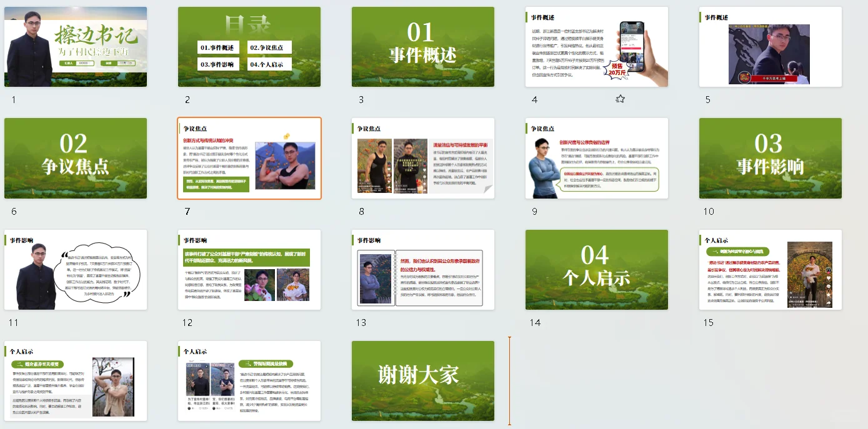
Task: Click slide number label 12
Action: pos(187,323)
